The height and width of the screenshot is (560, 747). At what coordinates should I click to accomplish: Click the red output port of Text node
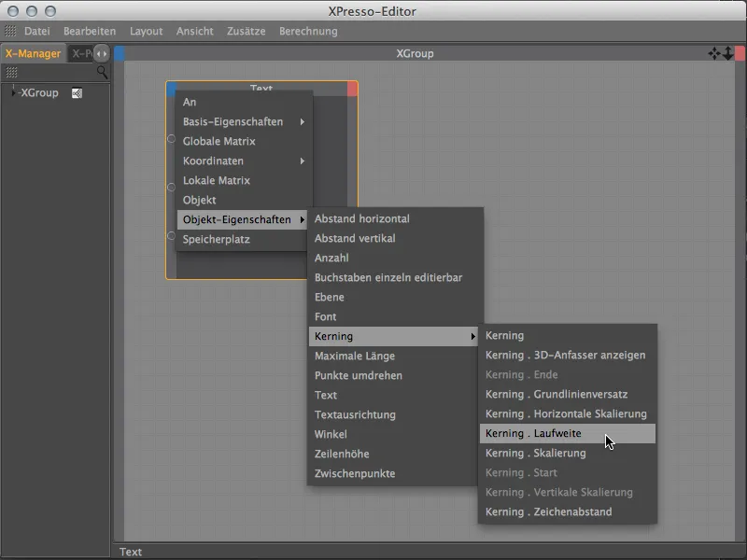click(x=352, y=89)
